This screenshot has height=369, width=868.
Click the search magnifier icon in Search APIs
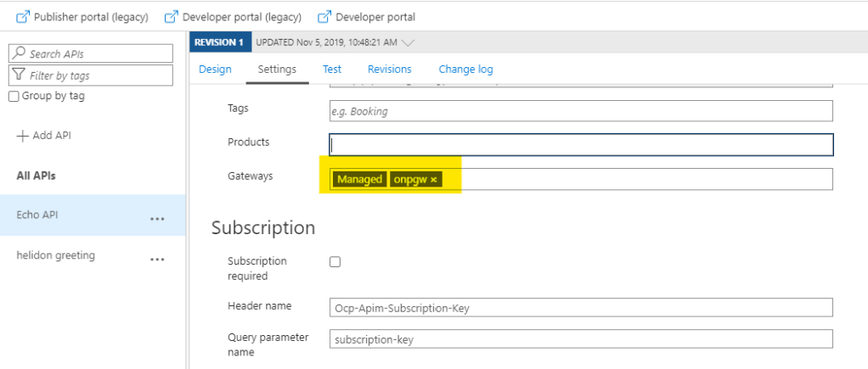click(20, 53)
